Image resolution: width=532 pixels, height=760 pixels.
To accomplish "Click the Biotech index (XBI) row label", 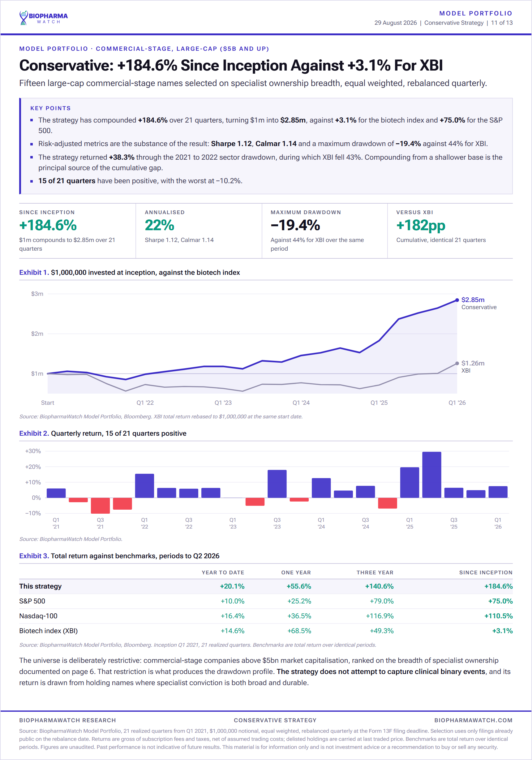I will [x=48, y=631].
